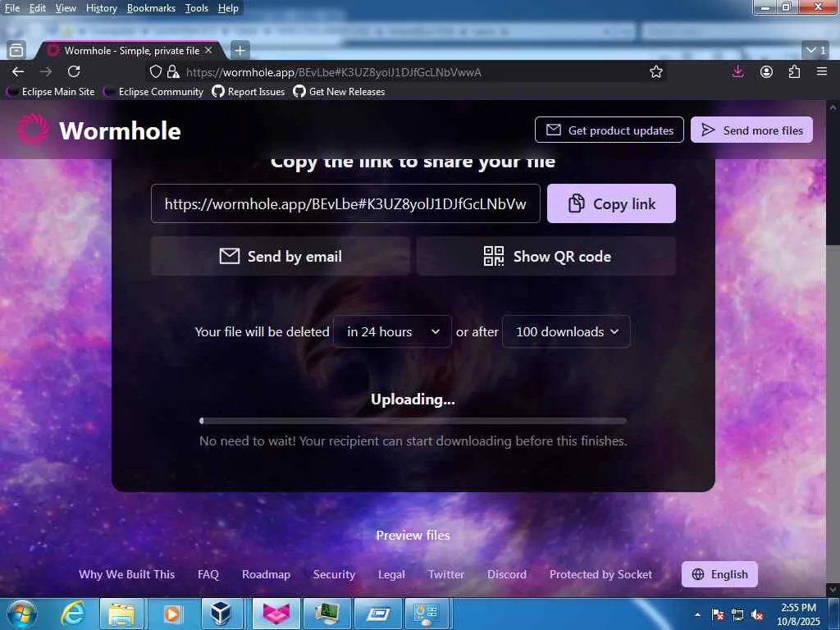Viewport: 840px width, 630px height.
Task: Show hidden tray icons arrow
Action: pyautogui.click(x=697, y=614)
